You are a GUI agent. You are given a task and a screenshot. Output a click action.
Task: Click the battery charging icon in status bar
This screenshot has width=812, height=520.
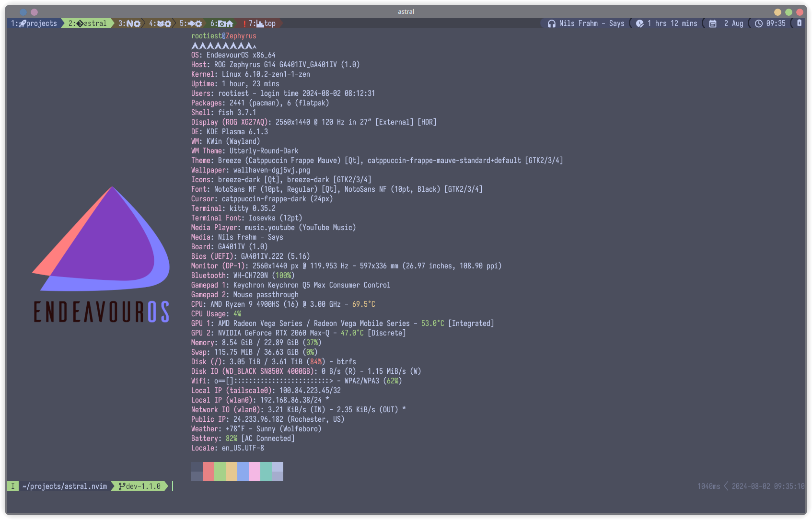799,23
